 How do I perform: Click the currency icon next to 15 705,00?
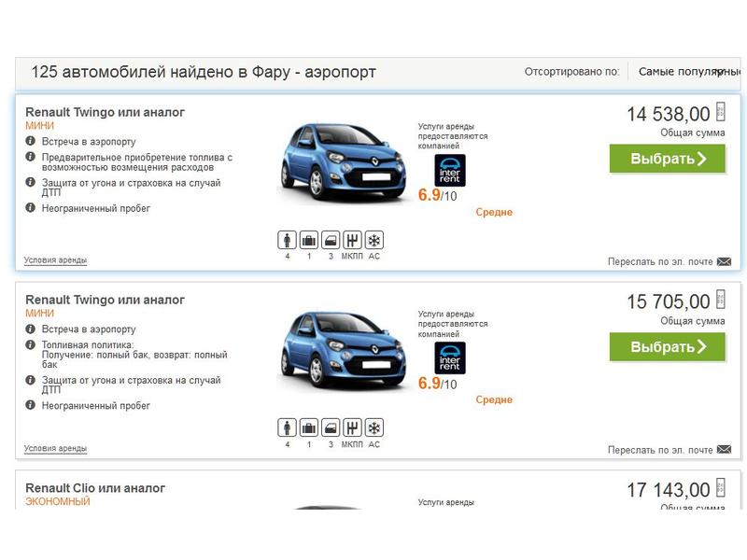721,300
